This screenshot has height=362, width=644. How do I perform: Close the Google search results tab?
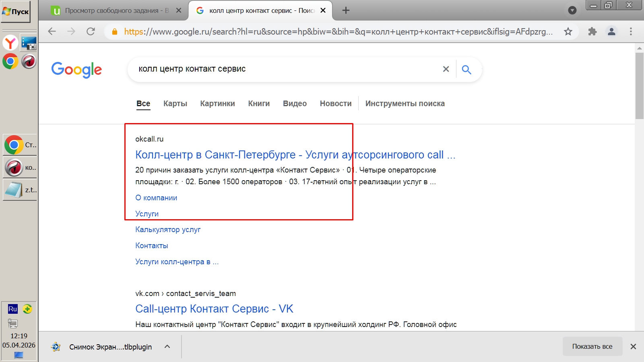pyautogui.click(x=323, y=10)
